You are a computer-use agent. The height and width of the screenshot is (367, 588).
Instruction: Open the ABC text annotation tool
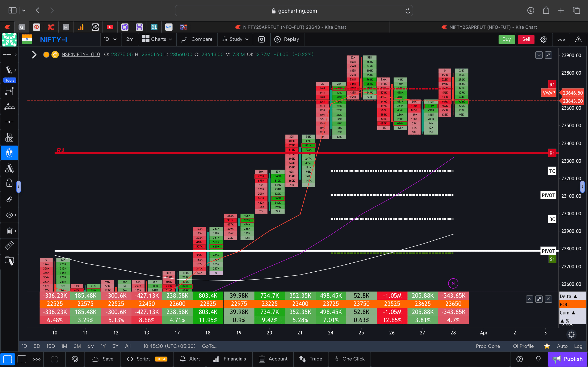click(x=9, y=137)
